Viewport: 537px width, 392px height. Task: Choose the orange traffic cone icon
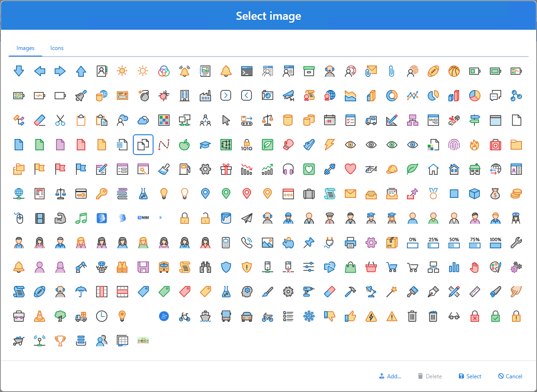point(40,317)
